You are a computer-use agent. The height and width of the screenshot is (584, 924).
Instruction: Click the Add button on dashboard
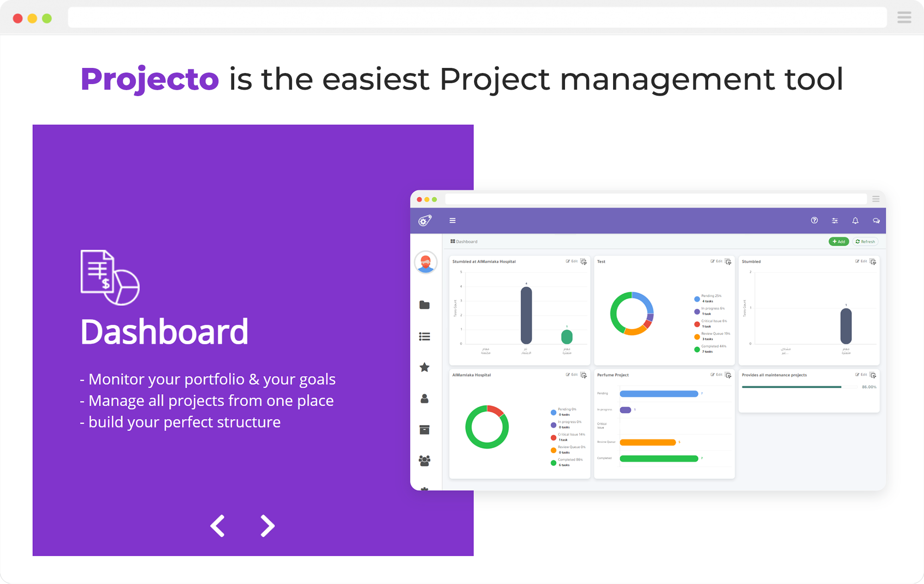click(838, 242)
